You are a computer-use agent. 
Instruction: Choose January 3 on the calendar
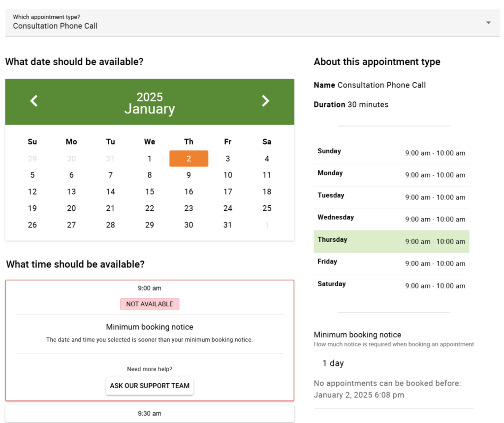pyautogui.click(x=227, y=159)
